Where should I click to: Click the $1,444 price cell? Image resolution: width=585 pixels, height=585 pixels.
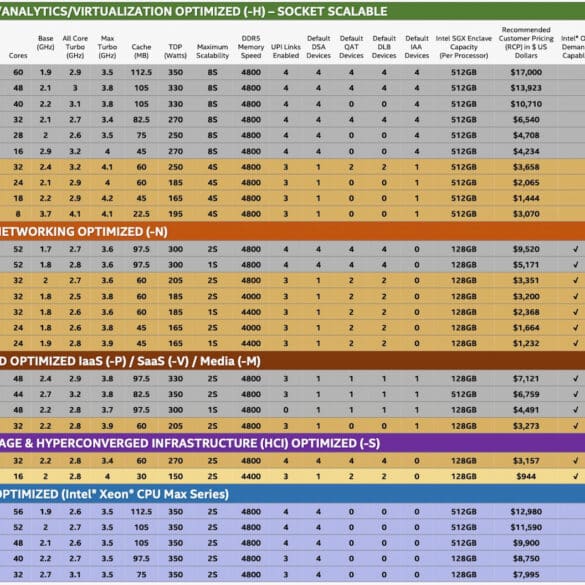click(x=526, y=198)
